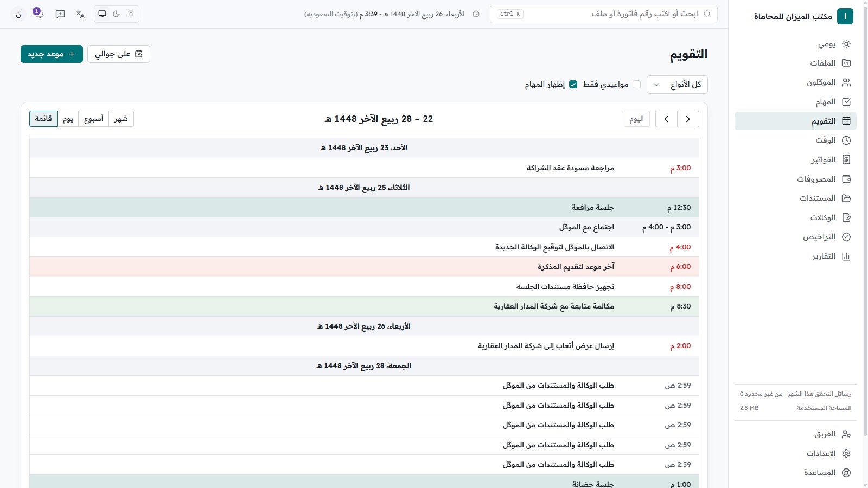Click the المساعدة lifebuoy icon

(846, 473)
